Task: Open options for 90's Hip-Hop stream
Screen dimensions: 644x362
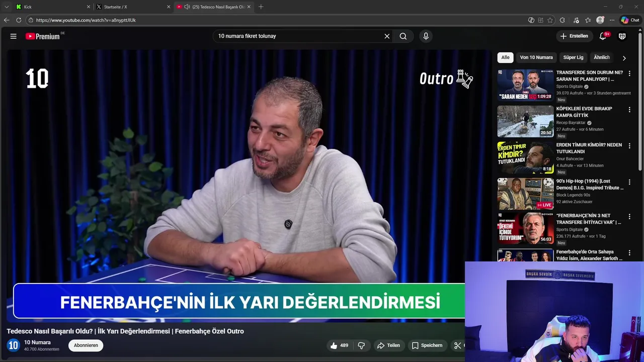Action: [x=629, y=182]
